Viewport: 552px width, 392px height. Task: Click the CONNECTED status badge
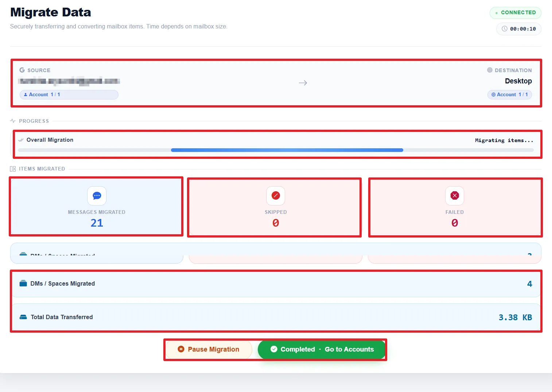pyautogui.click(x=515, y=12)
